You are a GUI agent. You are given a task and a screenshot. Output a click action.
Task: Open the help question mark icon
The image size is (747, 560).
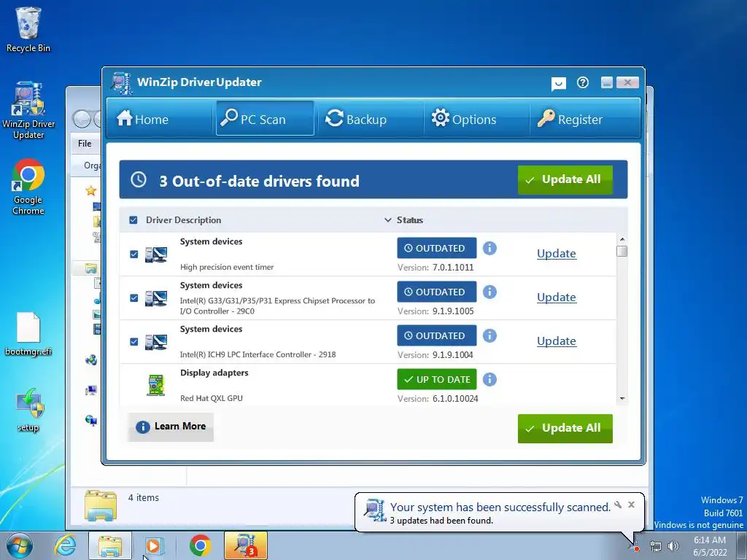583,83
